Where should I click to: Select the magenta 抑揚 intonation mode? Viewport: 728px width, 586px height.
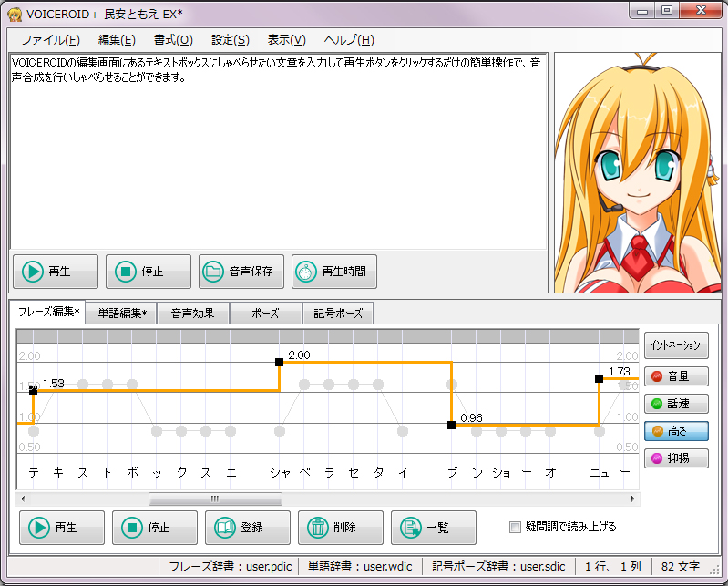coord(676,458)
